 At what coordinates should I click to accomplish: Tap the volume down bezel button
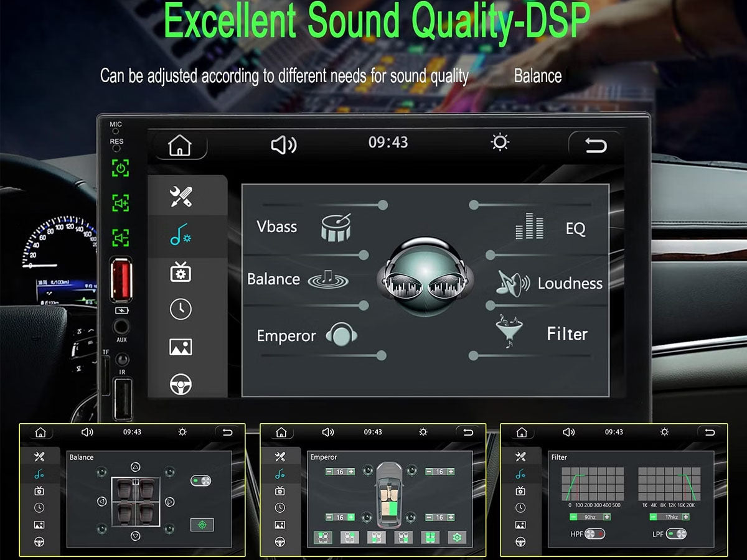pyautogui.click(x=120, y=237)
